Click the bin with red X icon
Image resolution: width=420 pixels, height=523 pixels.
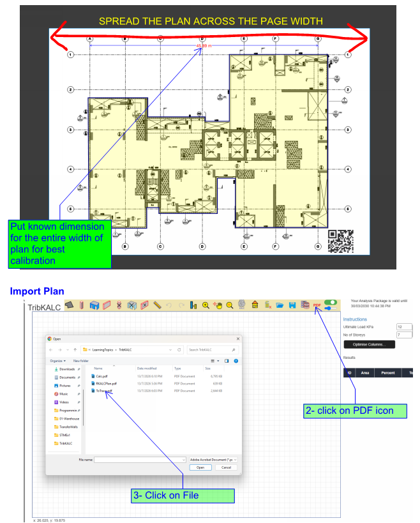pyautogui.click(x=267, y=305)
